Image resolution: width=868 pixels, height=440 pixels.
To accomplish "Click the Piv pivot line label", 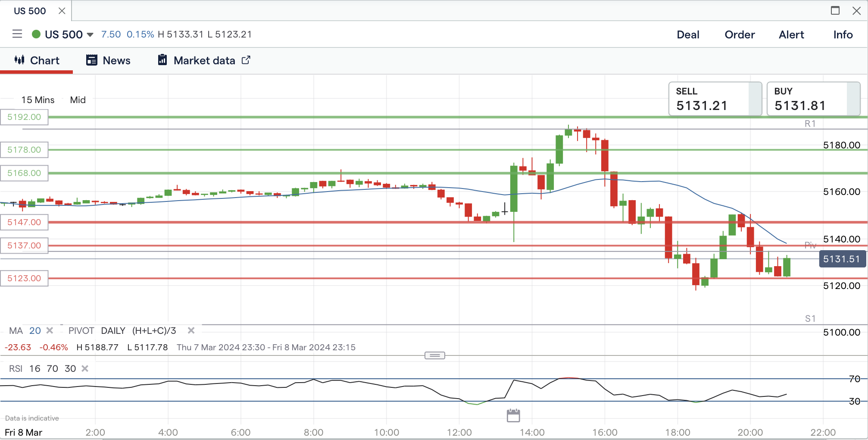I will 810,245.
